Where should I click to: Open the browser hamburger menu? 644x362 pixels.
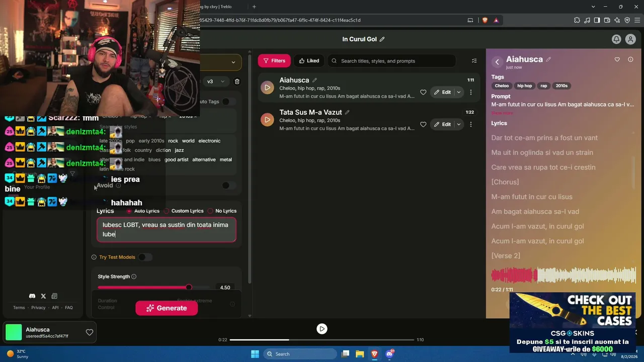click(637, 20)
